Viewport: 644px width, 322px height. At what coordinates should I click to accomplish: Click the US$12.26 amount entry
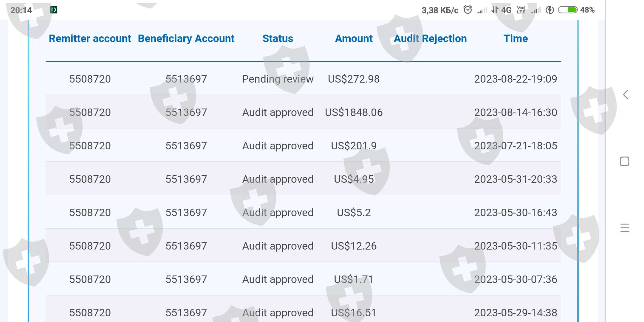[x=354, y=246]
